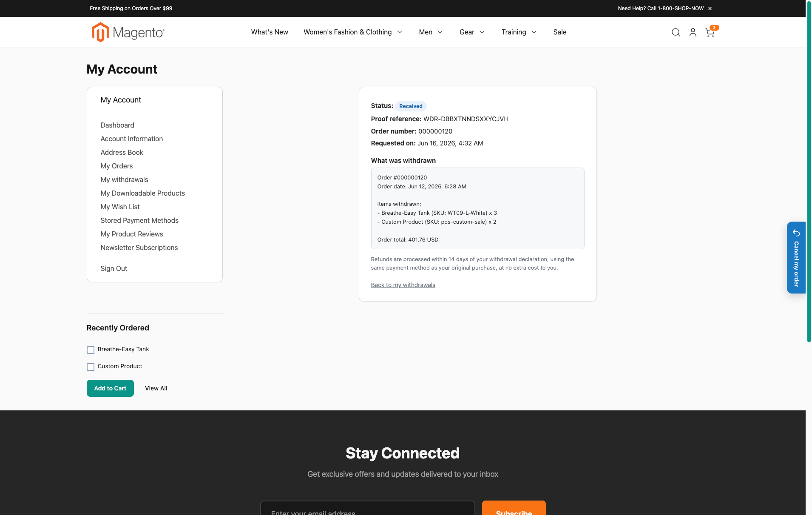This screenshot has height=515, width=812.
Task: Open the search magnifier icon
Action: click(676, 32)
